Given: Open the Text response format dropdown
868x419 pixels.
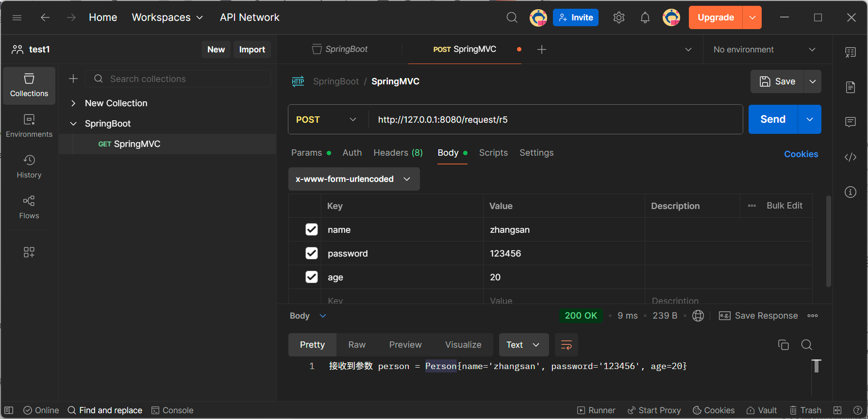Looking at the screenshot, I should [x=524, y=345].
